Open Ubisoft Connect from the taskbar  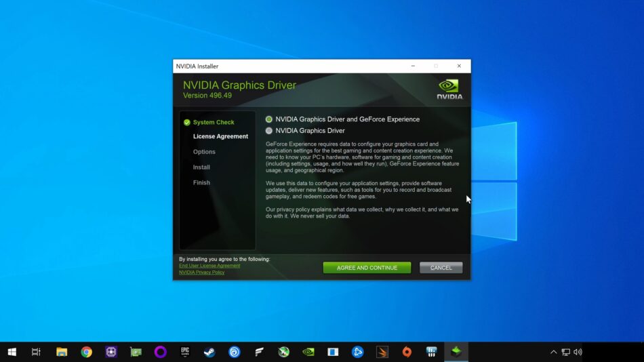[x=235, y=352]
